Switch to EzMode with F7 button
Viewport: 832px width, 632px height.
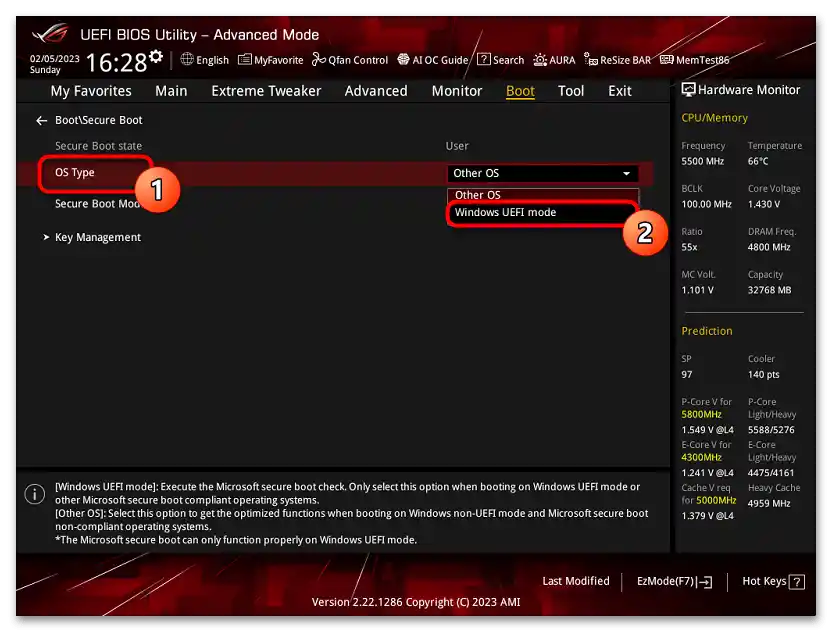(x=673, y=581)
